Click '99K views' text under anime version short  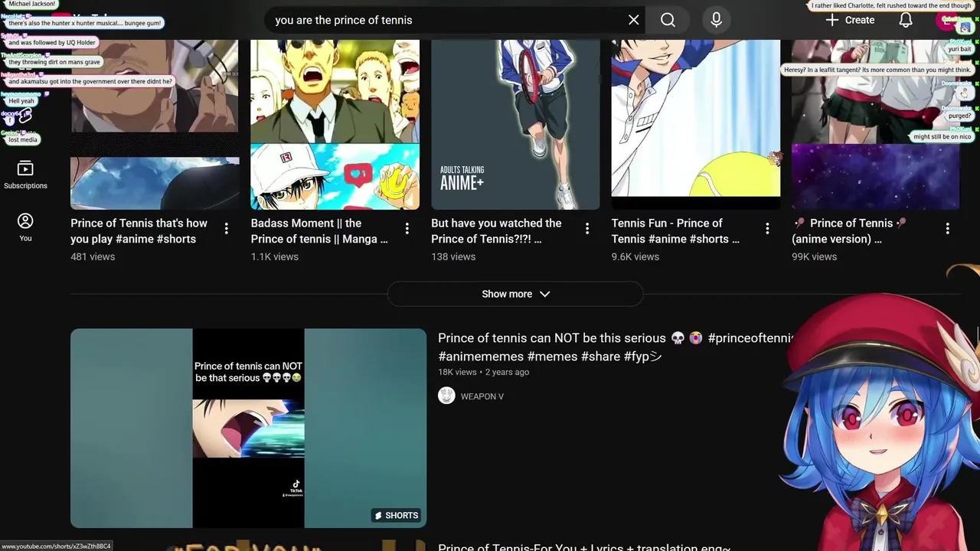pos(814,256)
